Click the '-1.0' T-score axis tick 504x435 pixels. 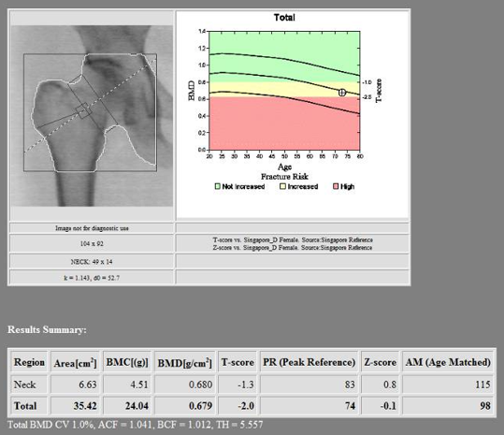coord(367,82)
